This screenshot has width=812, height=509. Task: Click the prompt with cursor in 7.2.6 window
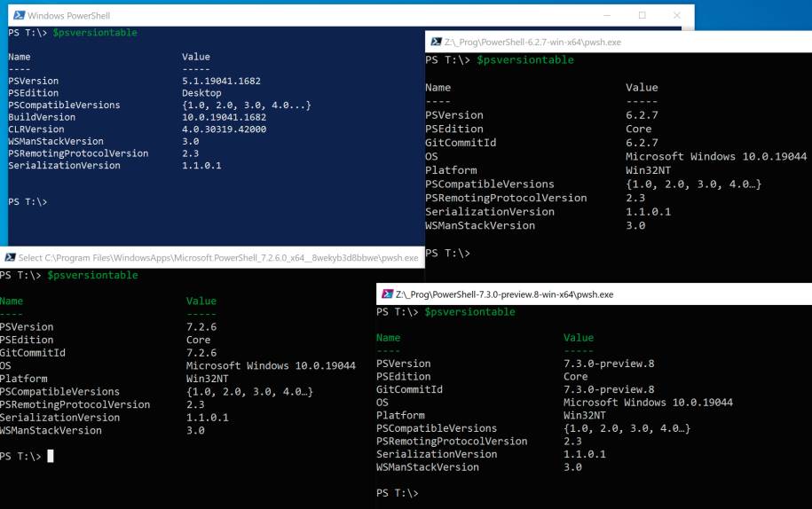coord(26,456)
